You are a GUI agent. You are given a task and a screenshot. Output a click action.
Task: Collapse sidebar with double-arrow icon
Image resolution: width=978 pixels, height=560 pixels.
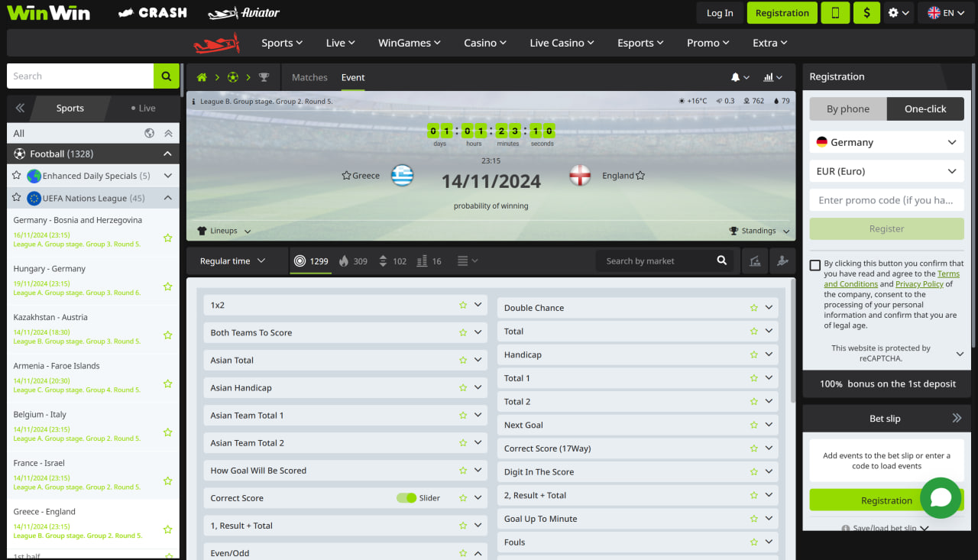[20, 108]
